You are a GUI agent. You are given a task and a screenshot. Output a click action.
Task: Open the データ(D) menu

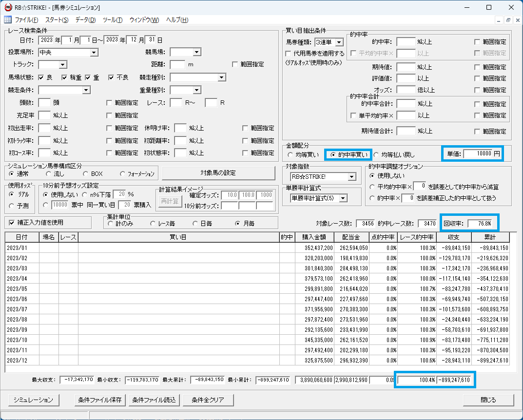pyautogui.click(x=85, y=20)
